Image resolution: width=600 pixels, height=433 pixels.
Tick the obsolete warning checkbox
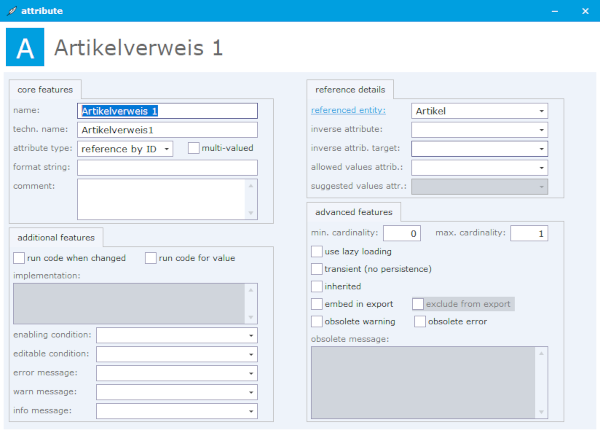317,321
